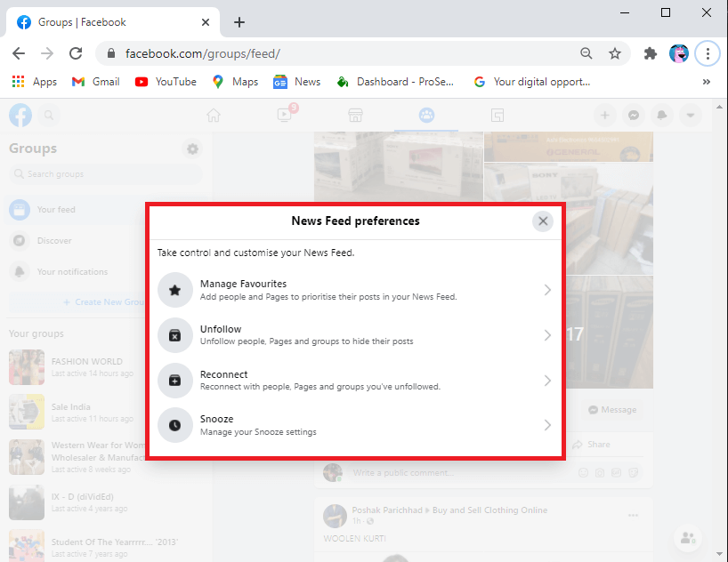Image resolution: width=728 pixels, height=562 pixels.
Task: Close the News Feed preferences dialog
Action: tap(543, 221)
